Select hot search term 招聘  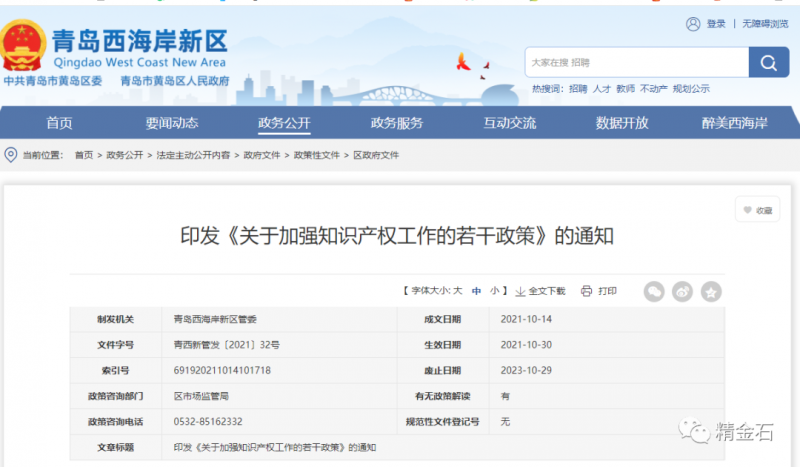(x=578, y=89)
